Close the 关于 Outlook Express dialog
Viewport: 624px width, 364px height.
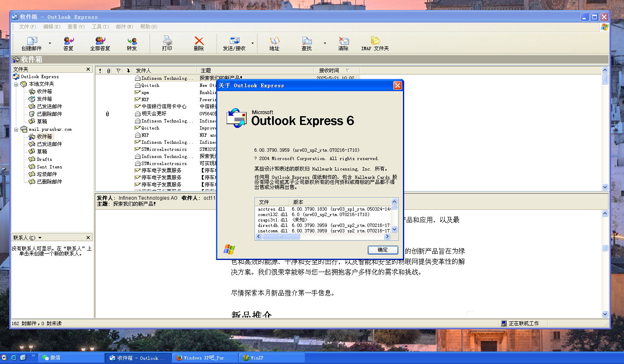coord(397,85)
